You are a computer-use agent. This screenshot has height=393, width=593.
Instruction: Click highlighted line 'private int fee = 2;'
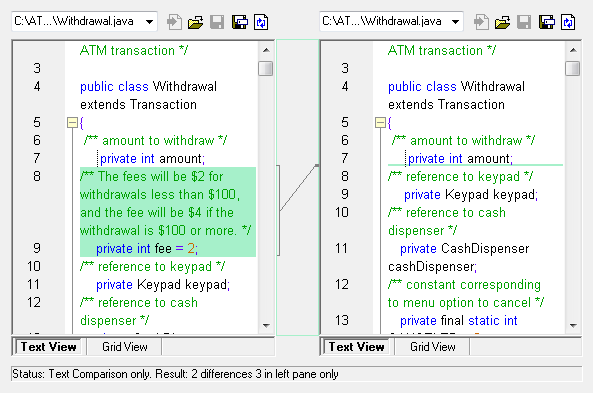147,249
